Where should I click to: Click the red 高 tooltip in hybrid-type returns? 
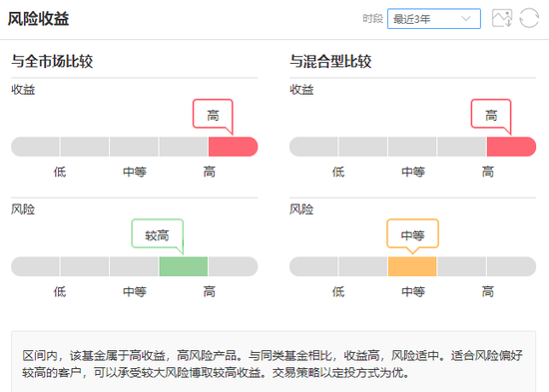coord(491,114)
